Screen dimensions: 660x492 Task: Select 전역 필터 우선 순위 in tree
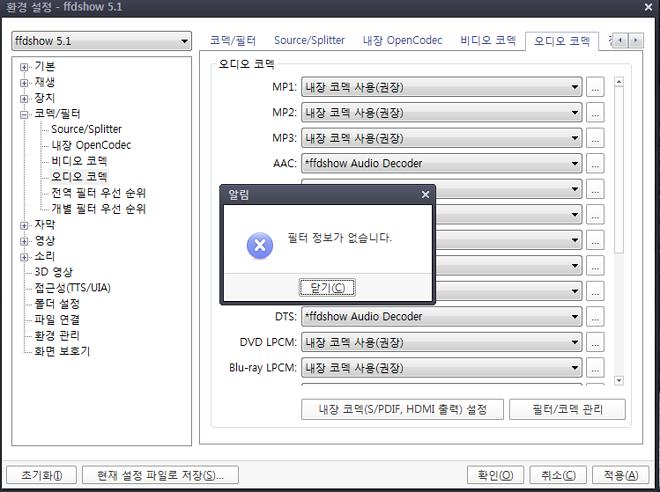coord(98,193)
